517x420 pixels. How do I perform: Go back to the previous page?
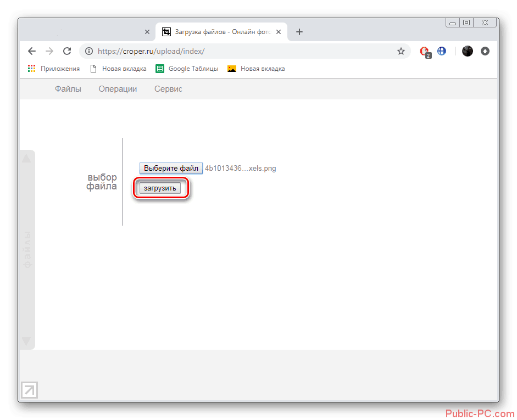(32, 51)
